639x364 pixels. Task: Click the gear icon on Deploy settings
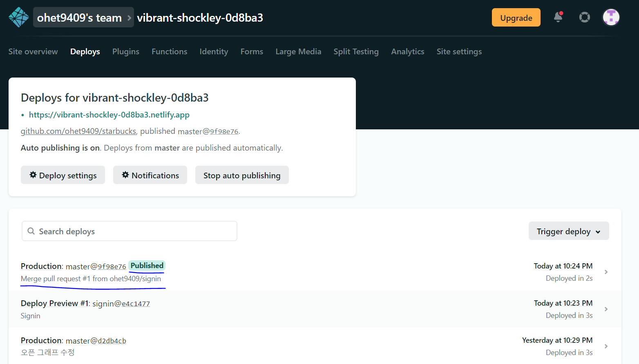click(33, 175)
